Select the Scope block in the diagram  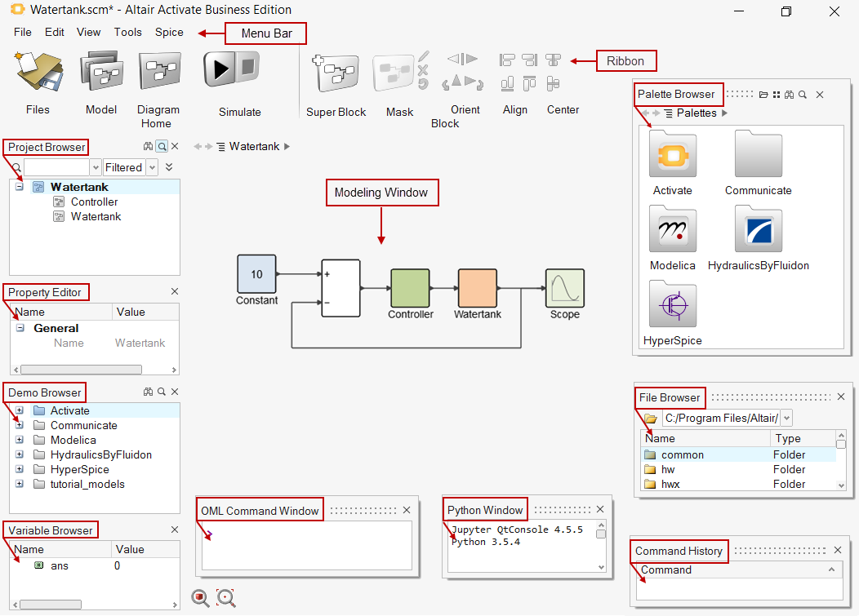pyautogui.click(x=564, y=289)
